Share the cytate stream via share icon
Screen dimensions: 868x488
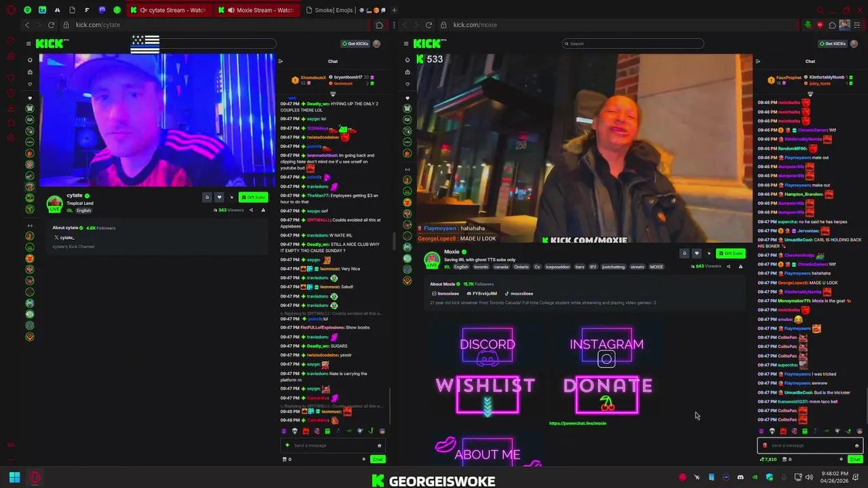[x=251, y=210]
